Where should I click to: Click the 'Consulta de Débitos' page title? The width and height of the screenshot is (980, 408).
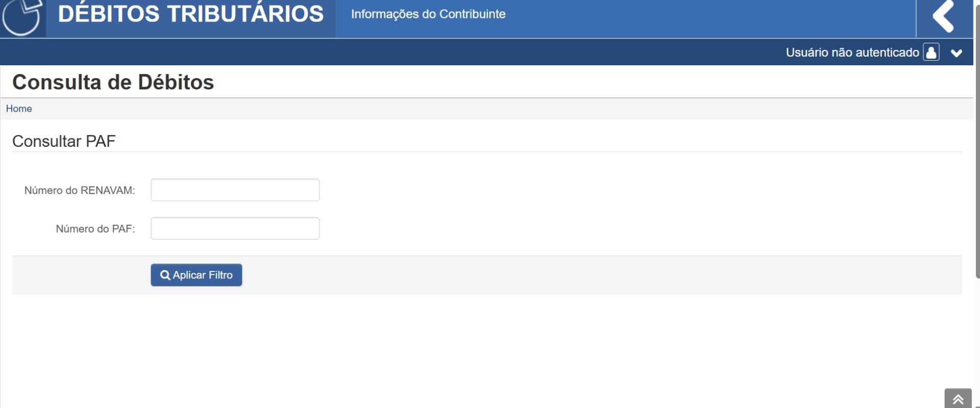point(113,82)
